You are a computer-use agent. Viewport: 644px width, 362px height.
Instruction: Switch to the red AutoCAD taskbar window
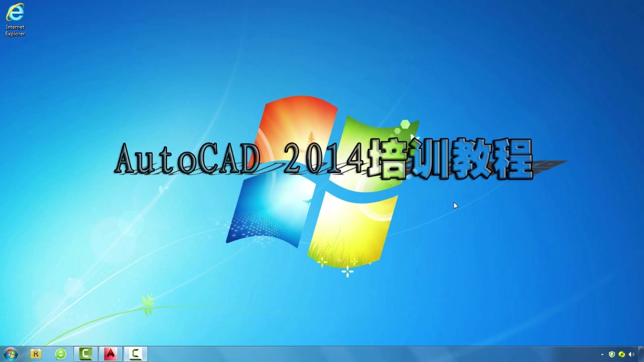111,354
